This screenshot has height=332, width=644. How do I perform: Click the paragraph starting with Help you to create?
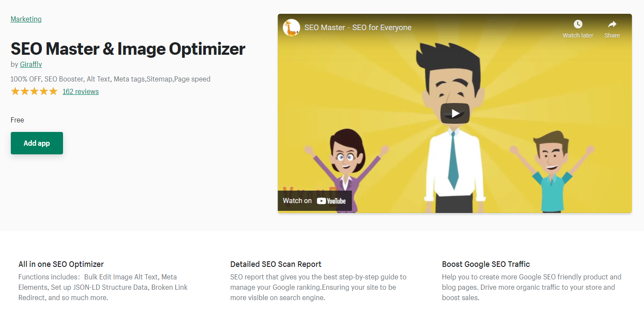click(532, 287)
